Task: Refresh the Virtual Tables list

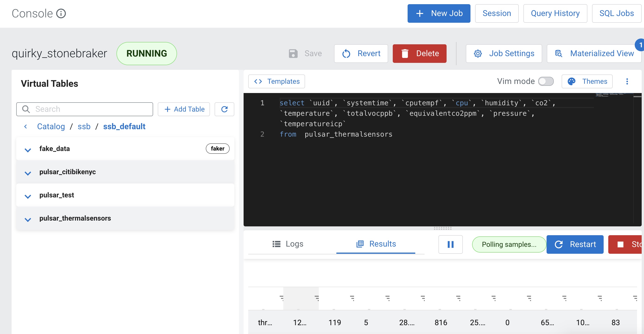Action: (x=224, y=109)
